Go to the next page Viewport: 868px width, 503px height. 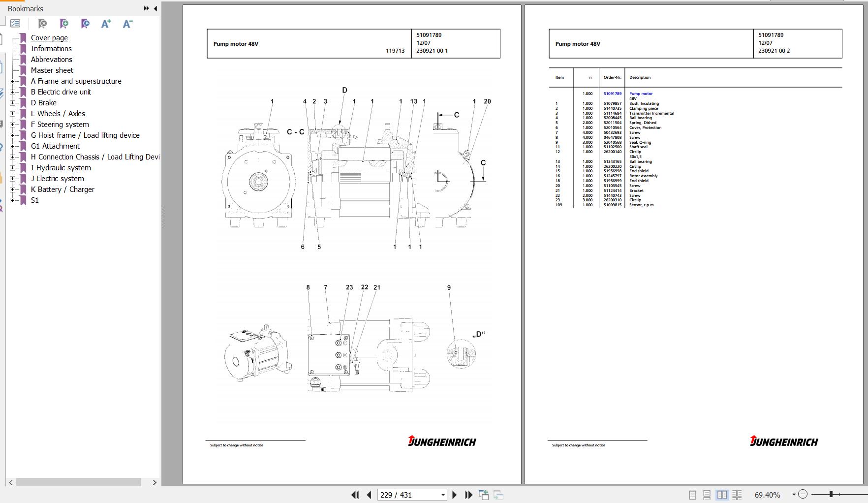coord(454,495)
